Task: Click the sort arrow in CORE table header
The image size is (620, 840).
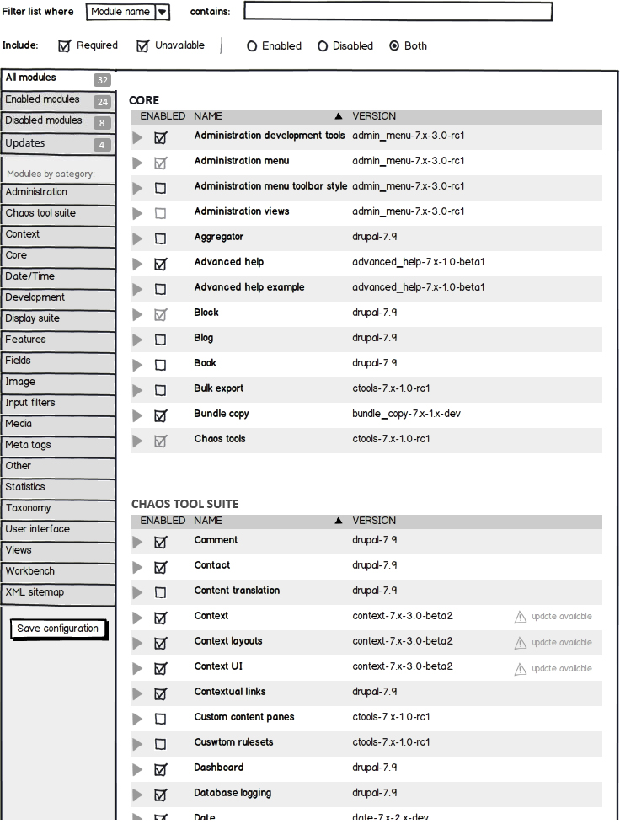Action: pyautogui.click(x=339, y=116)
